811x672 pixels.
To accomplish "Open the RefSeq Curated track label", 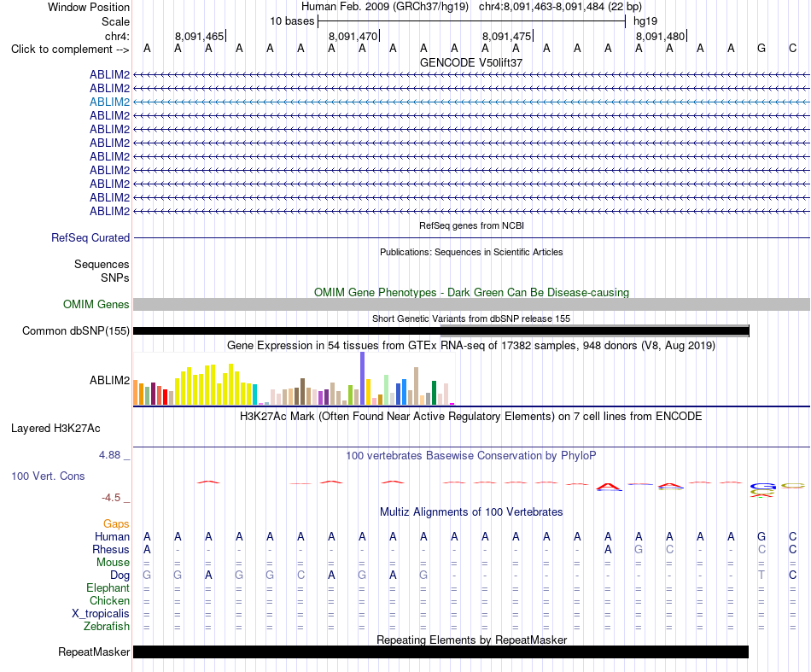I will click(90, 237).
